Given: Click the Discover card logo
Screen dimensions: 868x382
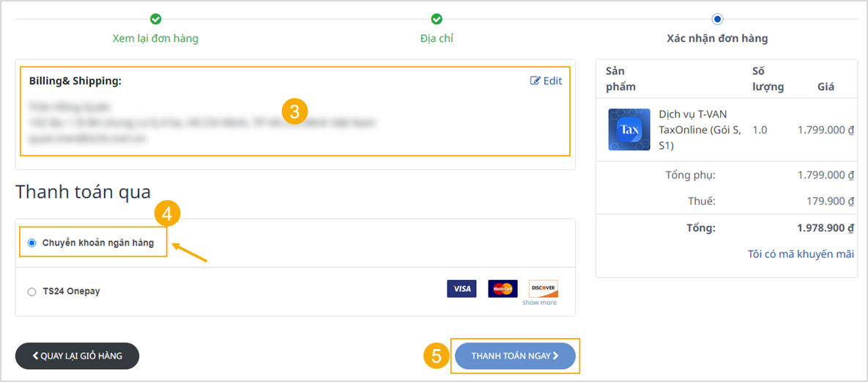Looking at the screenshot, I should 543,289.
